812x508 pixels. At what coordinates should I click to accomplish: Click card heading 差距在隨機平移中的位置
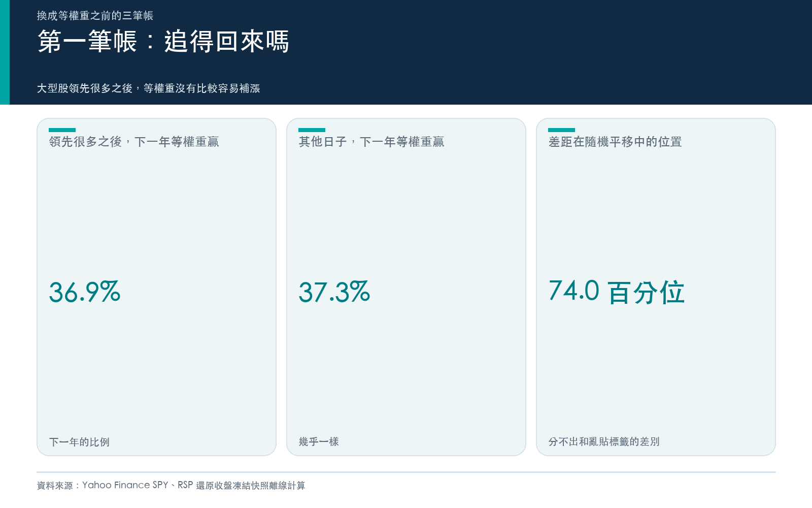[615, 142]
